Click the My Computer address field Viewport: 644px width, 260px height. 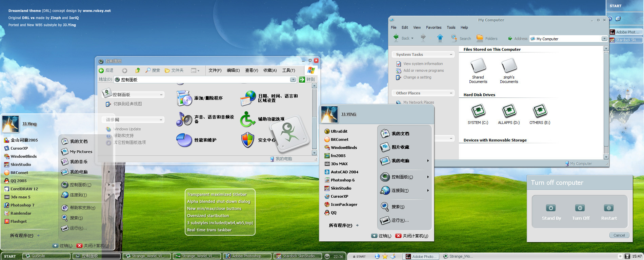568,39
